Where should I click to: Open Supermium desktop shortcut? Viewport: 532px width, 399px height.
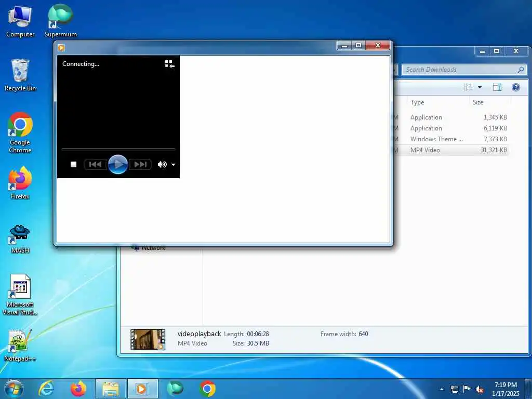click(x=61, y=21)
